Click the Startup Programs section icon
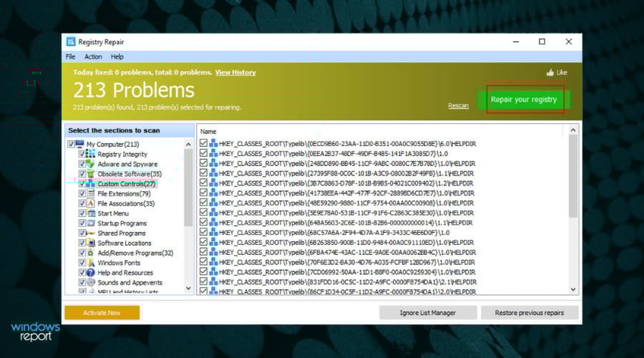The image size is (644, 358). coord(90,223)
